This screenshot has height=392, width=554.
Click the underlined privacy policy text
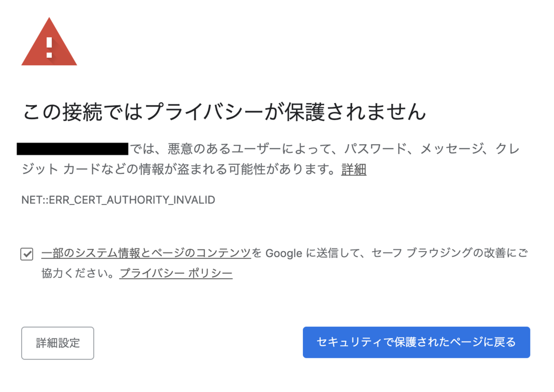pos(176,273)
